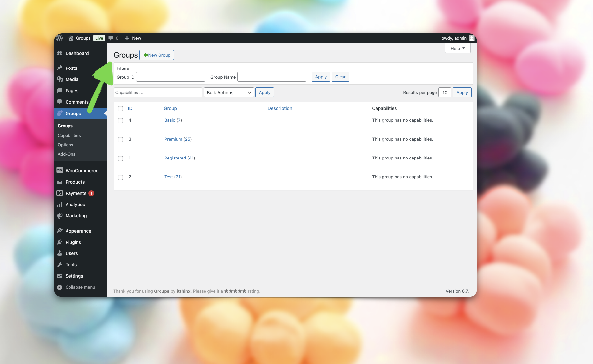Open the Plugins menu item
This screenshot has height=364, width=593.
[73, 242]
